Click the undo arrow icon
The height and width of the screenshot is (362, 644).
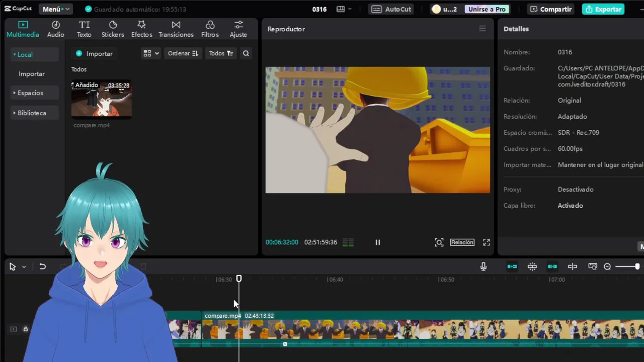(x=43, y=267)
